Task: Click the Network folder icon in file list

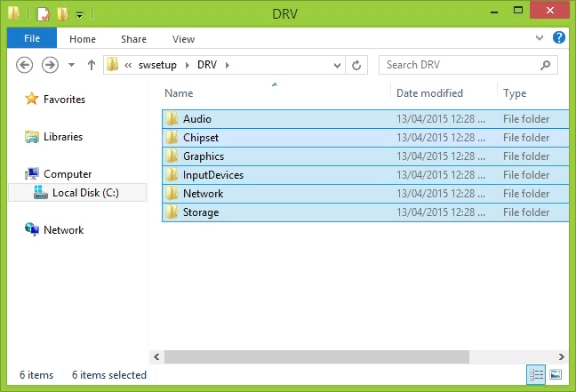Action: 172,194
